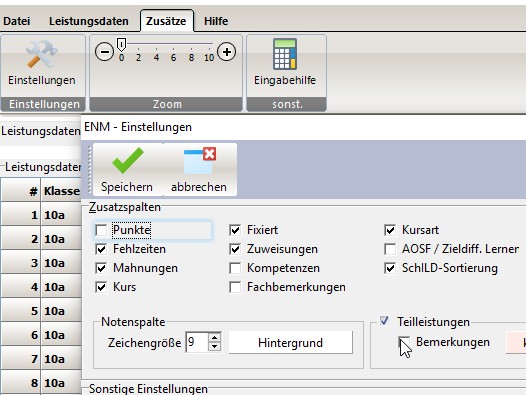Toggle the Kurs checkbox

point(101,287)
